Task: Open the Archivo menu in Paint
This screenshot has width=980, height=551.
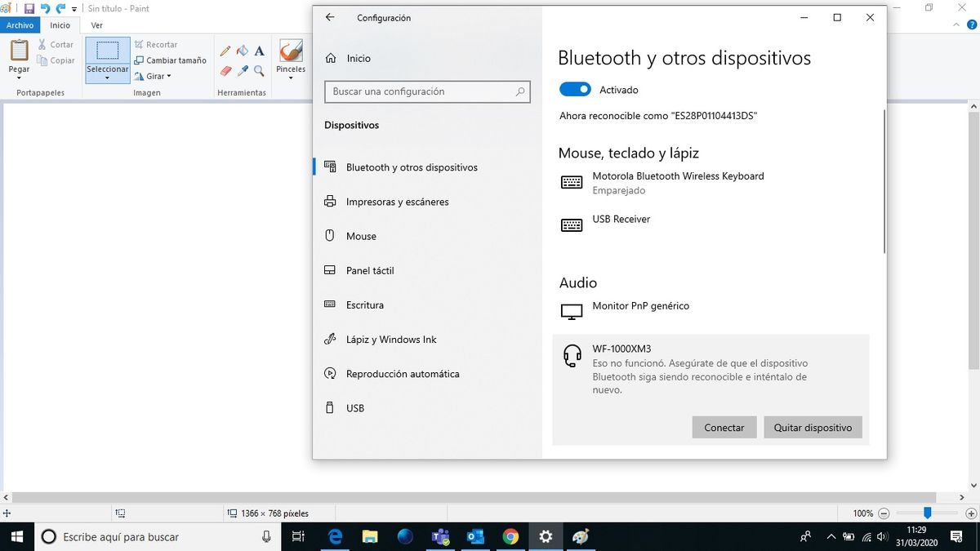Action: [x=20, y=25]
